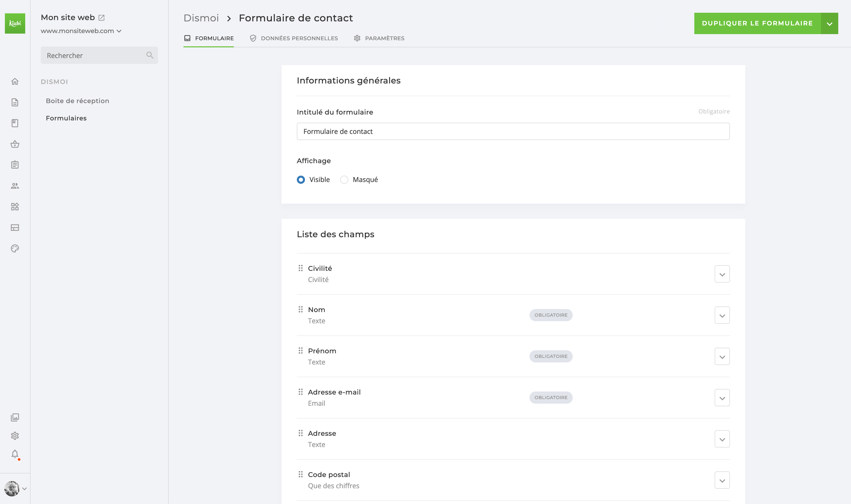Open the clipboard orders icon in sidebar
This screenshot has width=851, height=504.
point(15,165)
